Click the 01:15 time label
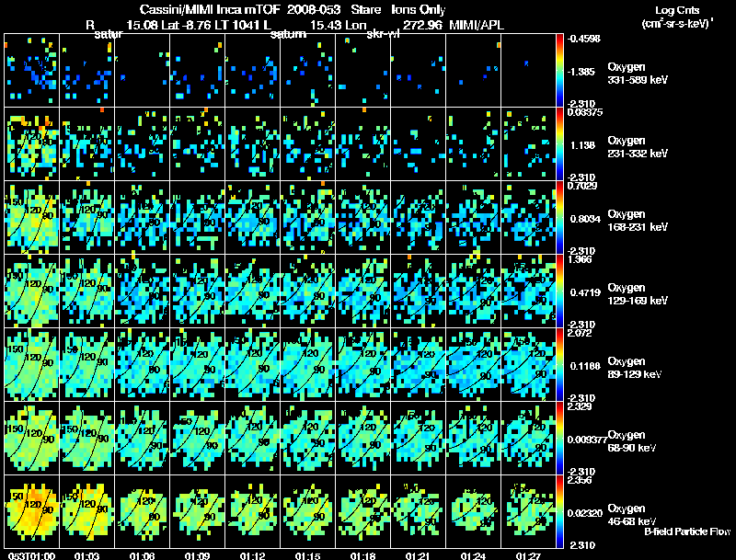This screenshot has width=736, height=560. (307, 556)
